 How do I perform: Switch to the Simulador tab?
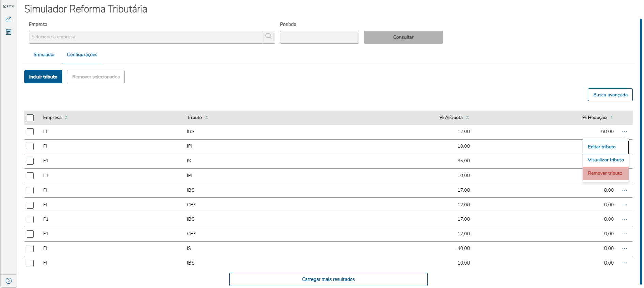point(44,54)
